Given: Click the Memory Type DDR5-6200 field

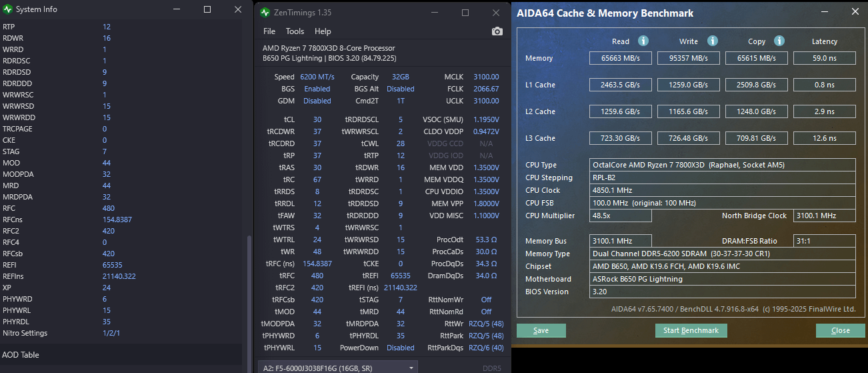Looking at the screenshot, I should click(x=723, y=254).
